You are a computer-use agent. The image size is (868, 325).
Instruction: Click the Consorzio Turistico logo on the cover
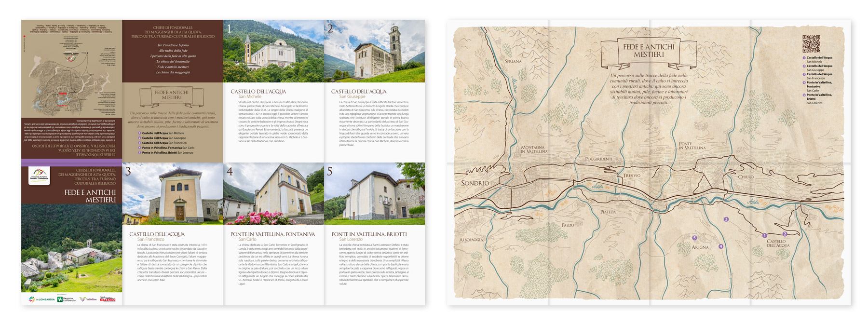coord(39,176)
